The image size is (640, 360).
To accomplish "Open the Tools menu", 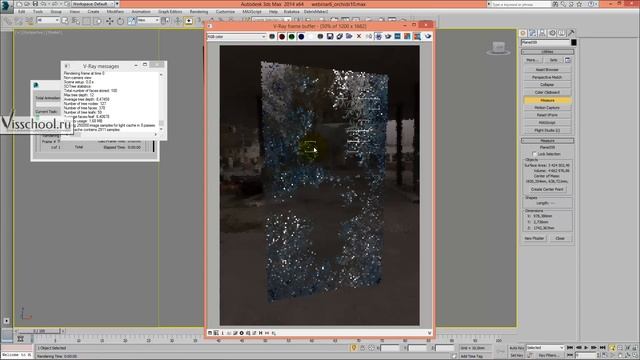I will coord(38,11).
